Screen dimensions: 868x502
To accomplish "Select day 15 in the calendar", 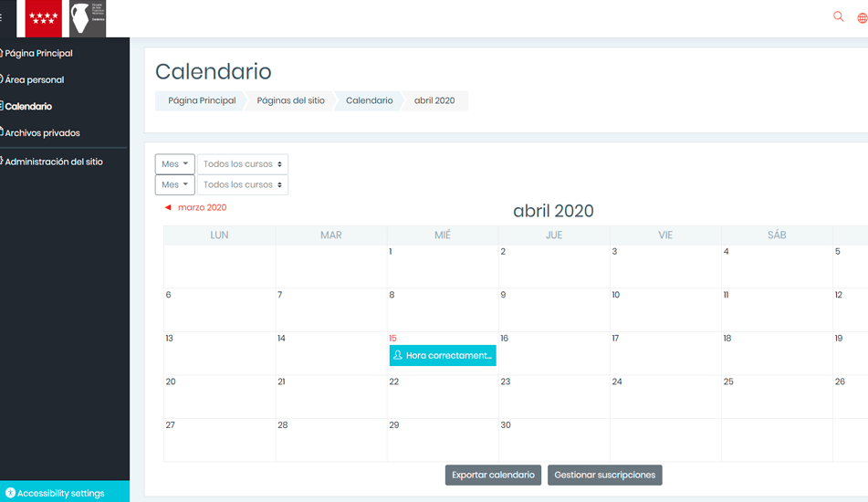I will click(392, 339).
